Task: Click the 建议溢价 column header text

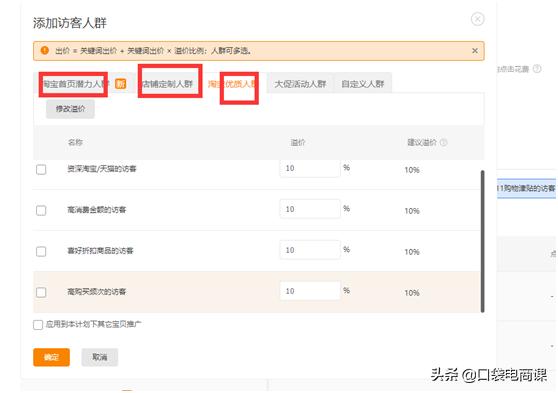Action: point(422,142)
